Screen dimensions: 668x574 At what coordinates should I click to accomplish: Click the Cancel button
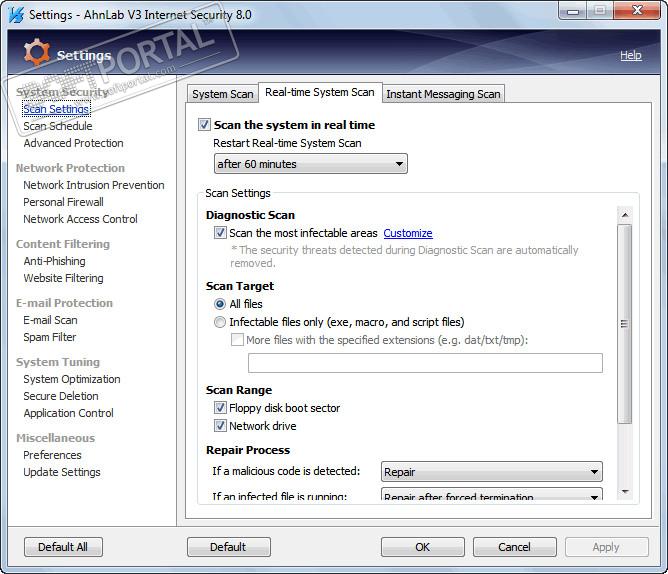coord(515,547)
